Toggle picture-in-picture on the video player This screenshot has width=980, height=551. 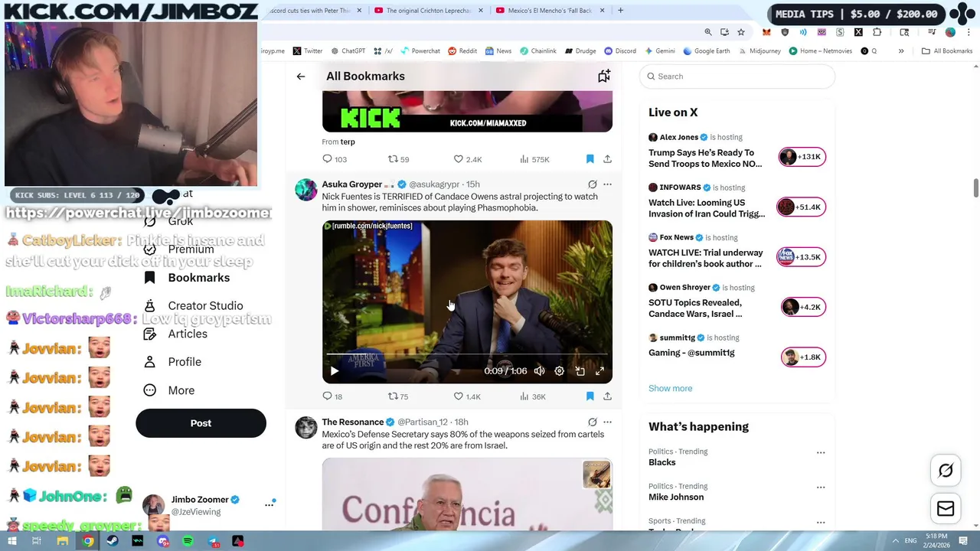(x=580, y=371)
